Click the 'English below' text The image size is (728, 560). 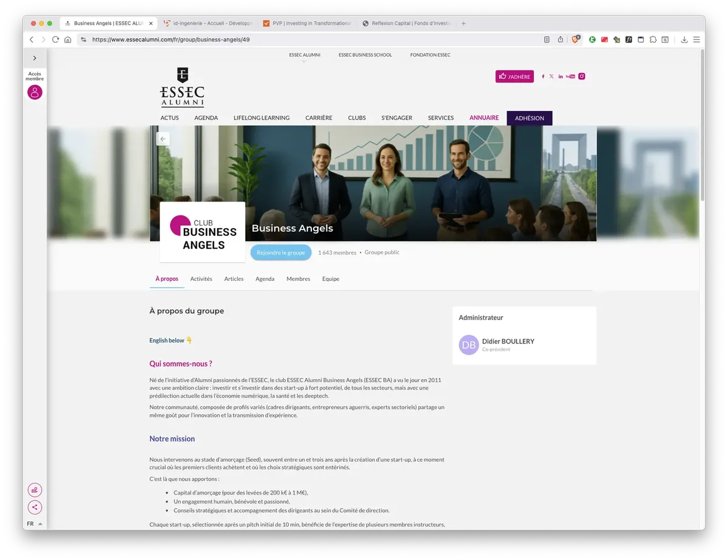167,340
